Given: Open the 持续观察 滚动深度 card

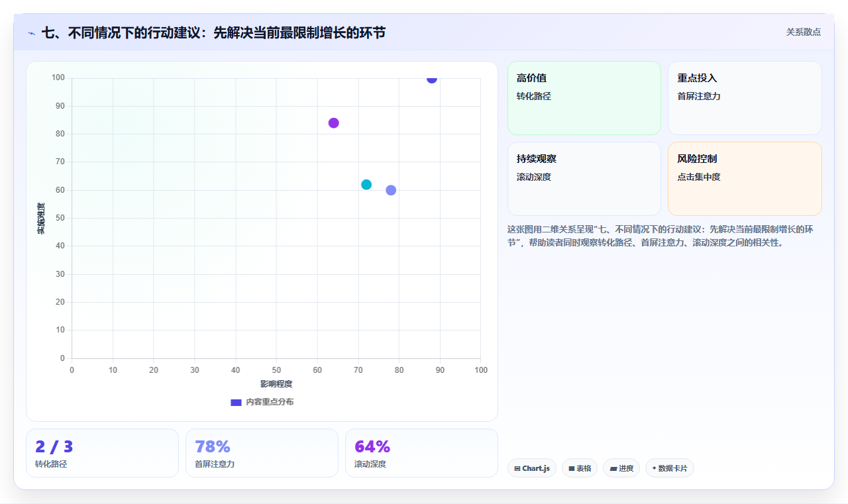Looking at the screenshot, I should (584, 179).
